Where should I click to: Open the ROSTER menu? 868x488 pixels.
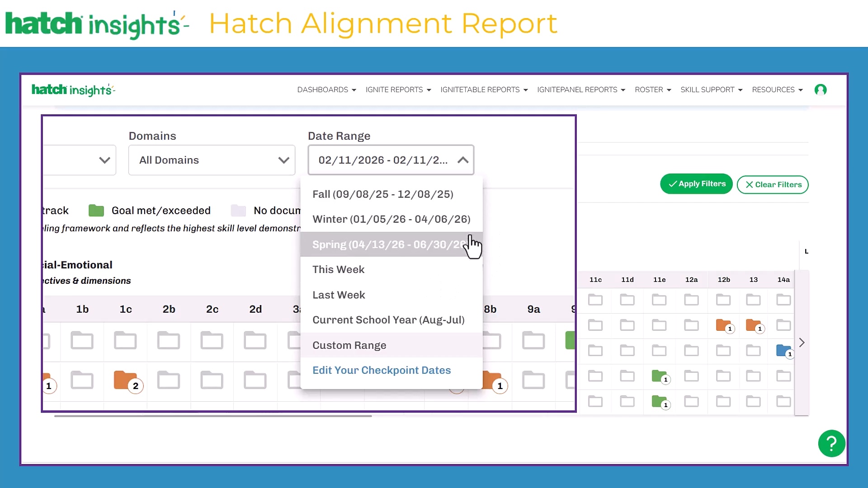point(653,90)
